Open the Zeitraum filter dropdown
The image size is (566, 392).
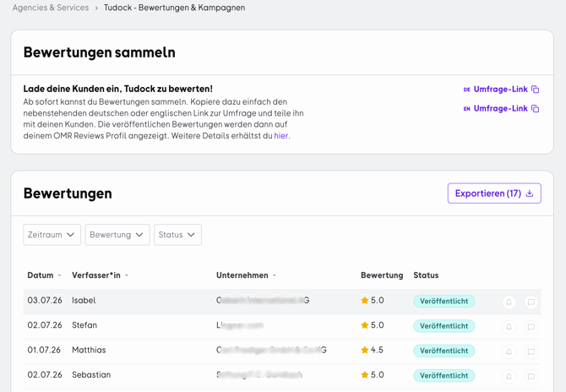52,235
